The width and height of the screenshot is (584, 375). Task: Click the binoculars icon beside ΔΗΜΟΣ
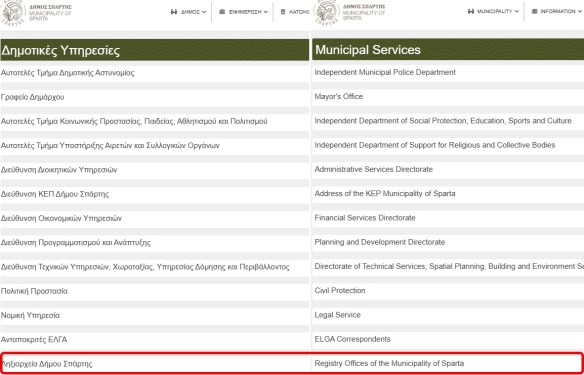[174, 12]
